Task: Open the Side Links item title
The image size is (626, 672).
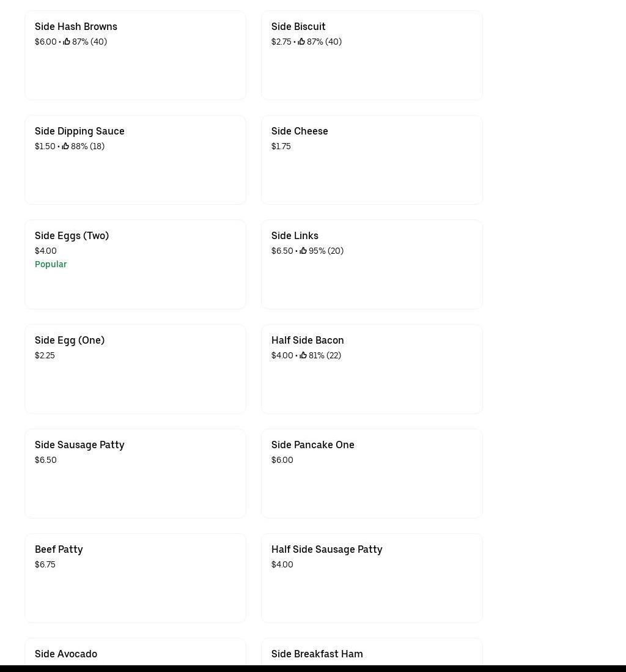Action: [295, 236]
